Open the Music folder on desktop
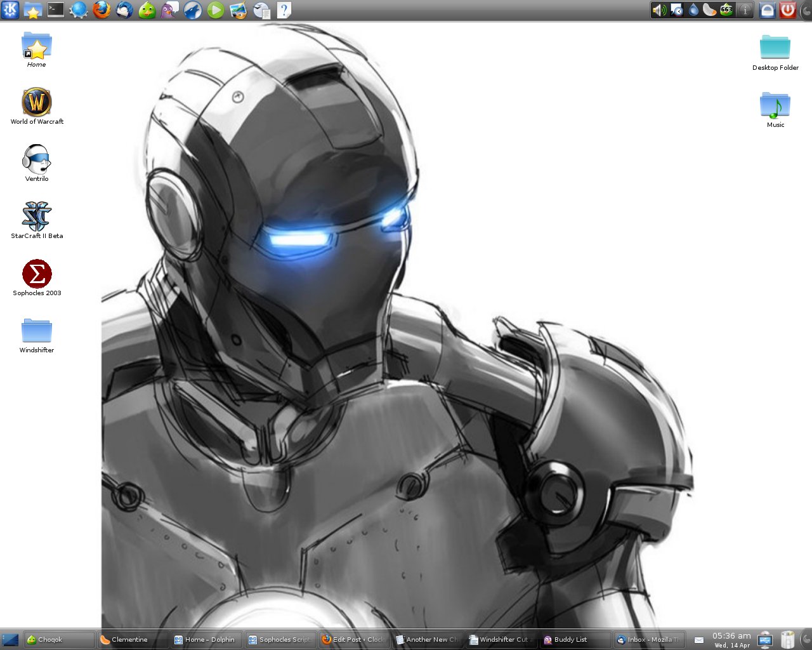 click(775, 109)
